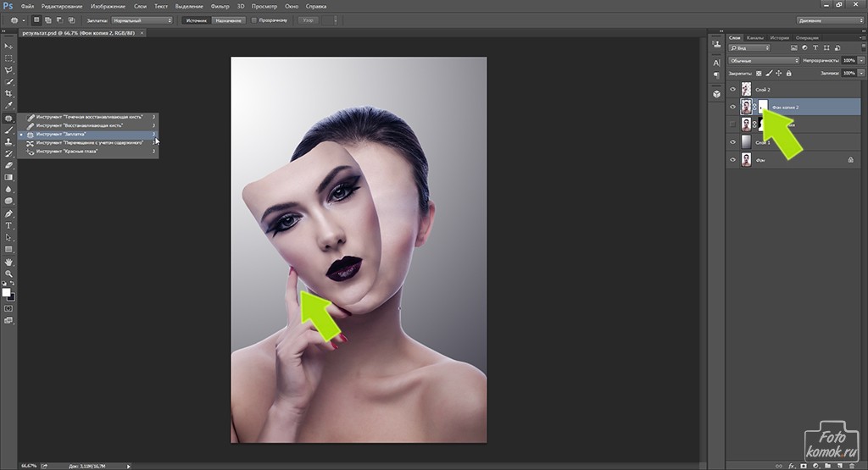Select the Move tool in the toolbar
The width and height of the screenshot is (868, 470).
(x=8, y=47)
